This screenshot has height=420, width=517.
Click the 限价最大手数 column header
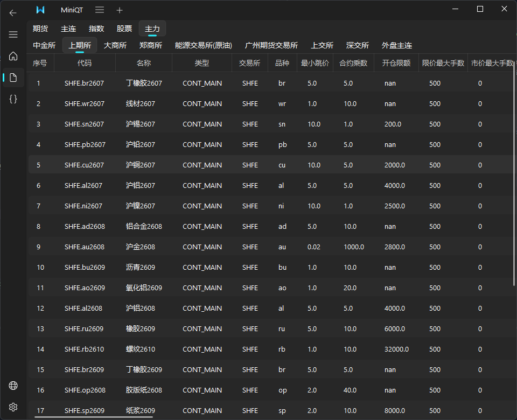coord(443,63)
